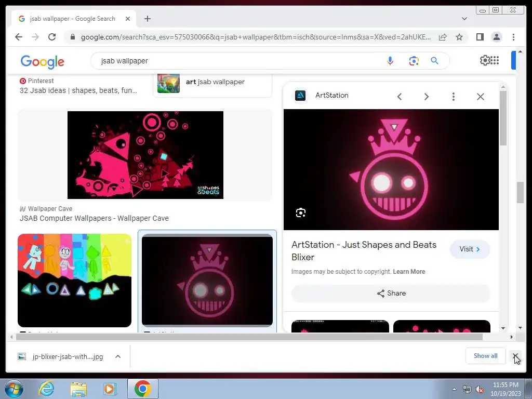Open the Google apps grid
Image resolution: width=532 pixels, height=399 pixels.
point(495,60)
